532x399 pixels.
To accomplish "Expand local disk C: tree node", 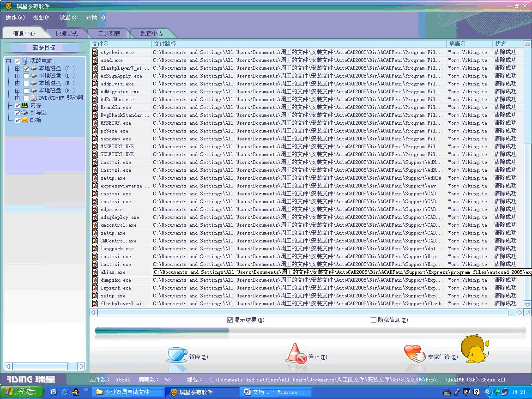I will click(17, 68).
